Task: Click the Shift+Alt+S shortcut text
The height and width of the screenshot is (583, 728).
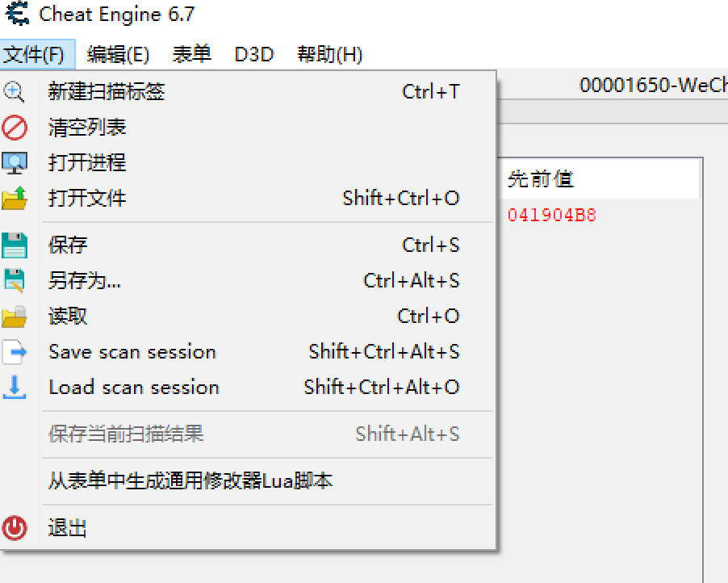Action: (408, 434)
